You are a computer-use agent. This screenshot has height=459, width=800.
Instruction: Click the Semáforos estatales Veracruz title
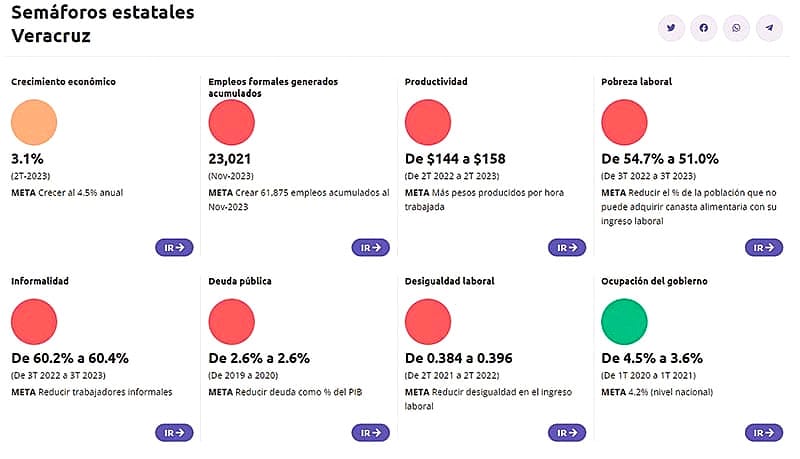tap(102, 24)
